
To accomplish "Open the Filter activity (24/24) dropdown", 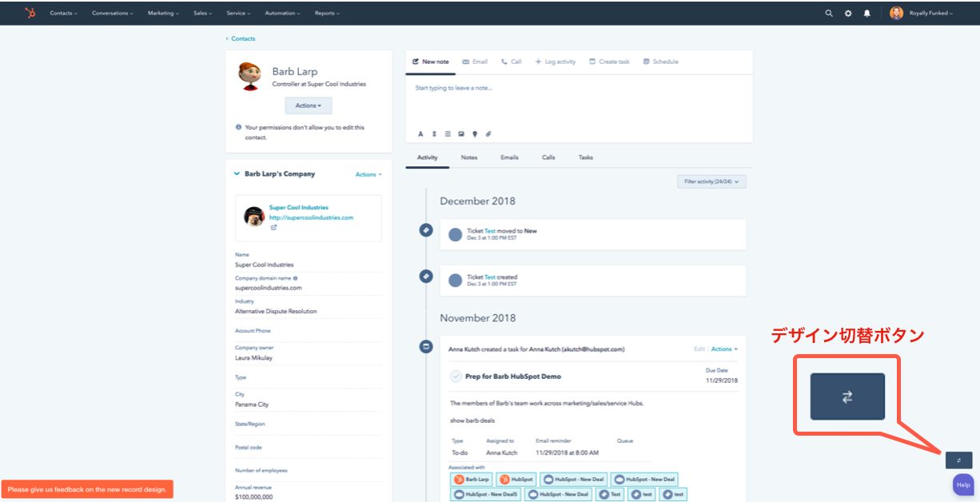I will [x=711, y=181].
